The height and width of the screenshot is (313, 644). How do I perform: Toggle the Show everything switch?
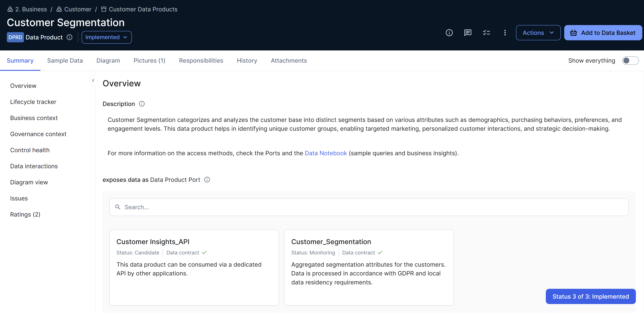click(x=630, y=61)
